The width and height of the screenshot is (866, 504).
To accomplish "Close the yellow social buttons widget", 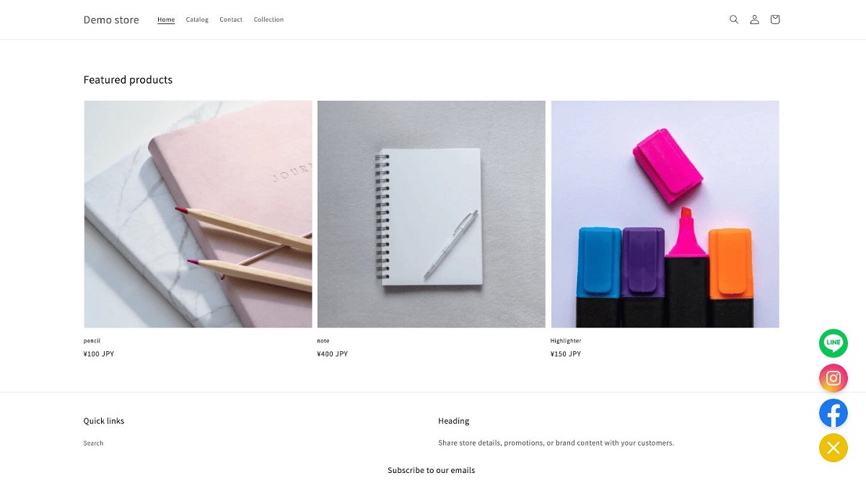I will point(834,448).
